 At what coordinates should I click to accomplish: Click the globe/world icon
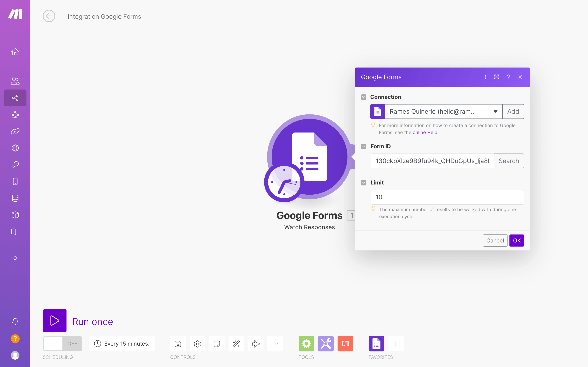(15, 148)
